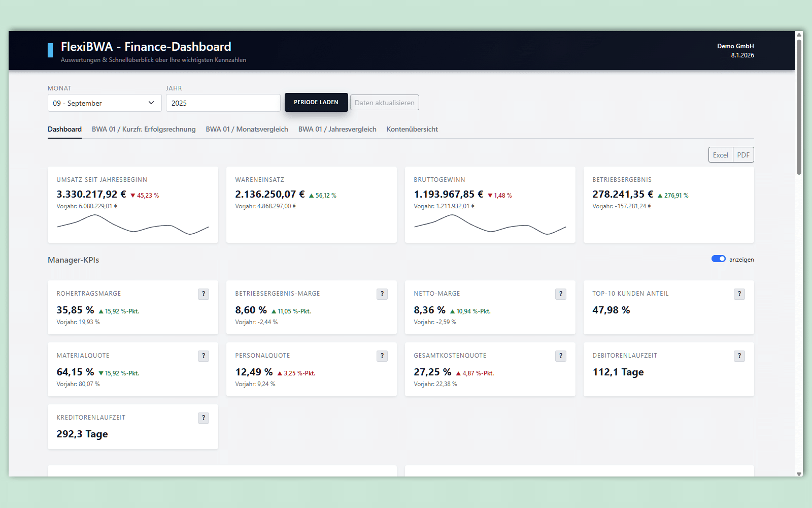Open Personalquote info icon

(x=382, y=356)
